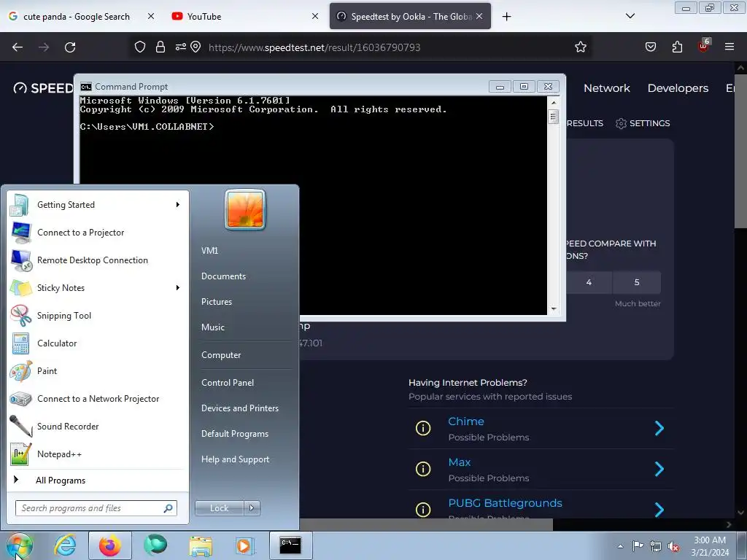Open Paint from Start menu
The height and width of the screenshot is (560, 747).
[98, 371]
